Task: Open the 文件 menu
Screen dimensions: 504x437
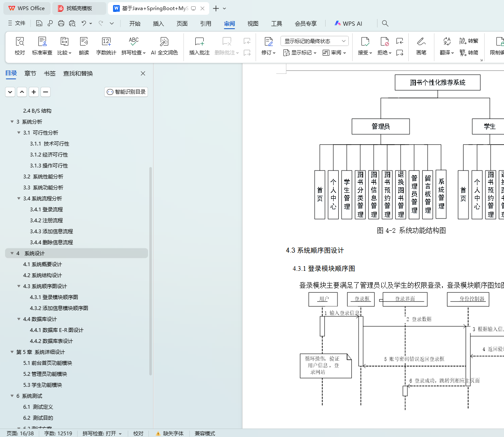Action: coord(17,23)
